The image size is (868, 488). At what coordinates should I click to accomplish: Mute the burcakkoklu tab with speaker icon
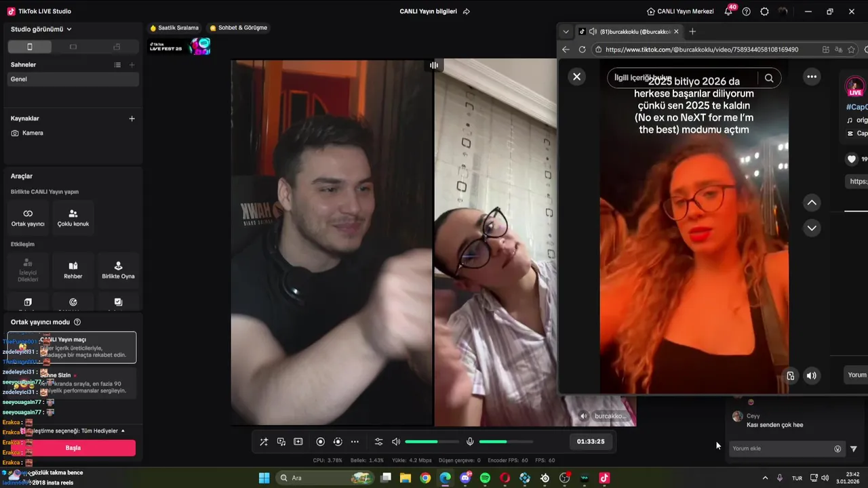[x=593, y=32]
